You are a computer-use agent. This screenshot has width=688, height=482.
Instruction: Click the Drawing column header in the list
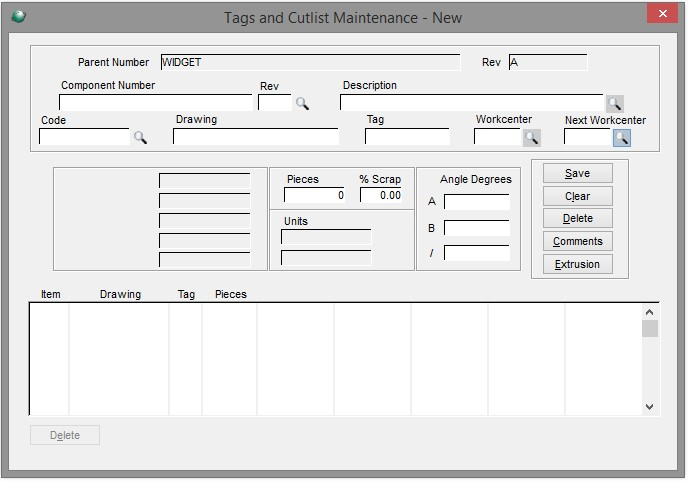coord(121,294)
